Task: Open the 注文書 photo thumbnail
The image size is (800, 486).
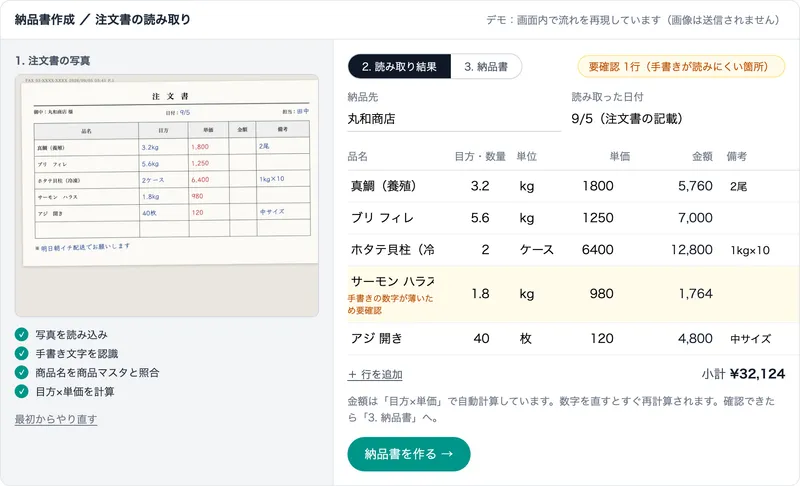Action: pos(167,195)
